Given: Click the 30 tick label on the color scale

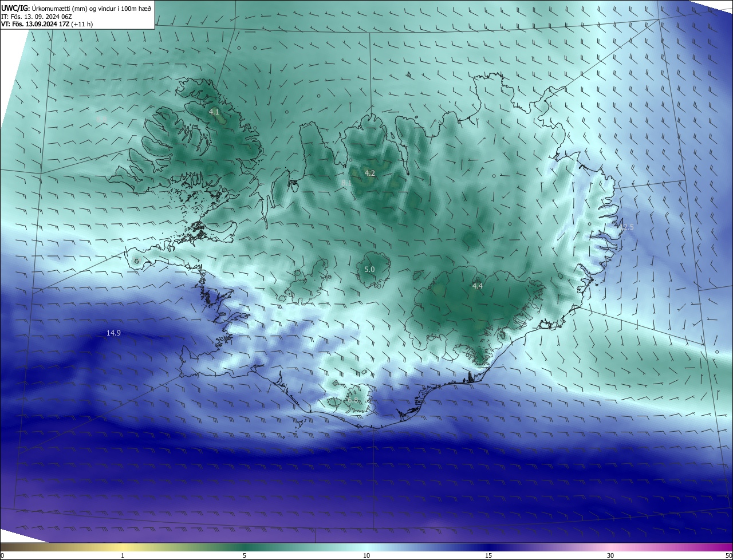Looking at the screenshot, I should click(610, 555).
